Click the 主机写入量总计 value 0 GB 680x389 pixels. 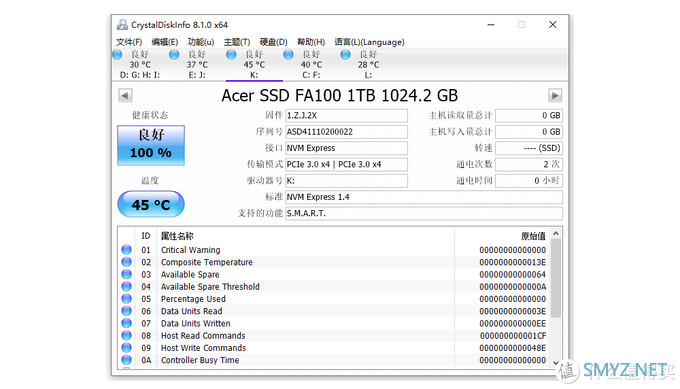point(529,132)
